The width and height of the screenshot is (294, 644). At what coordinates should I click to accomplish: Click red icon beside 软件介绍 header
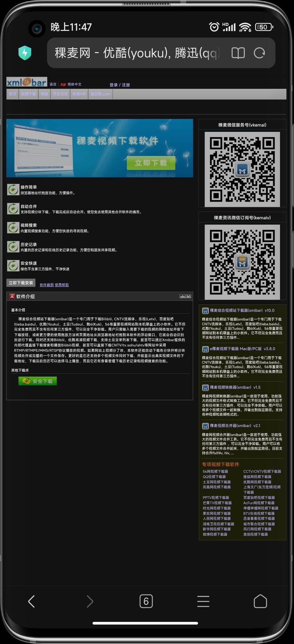coord(12,296)
